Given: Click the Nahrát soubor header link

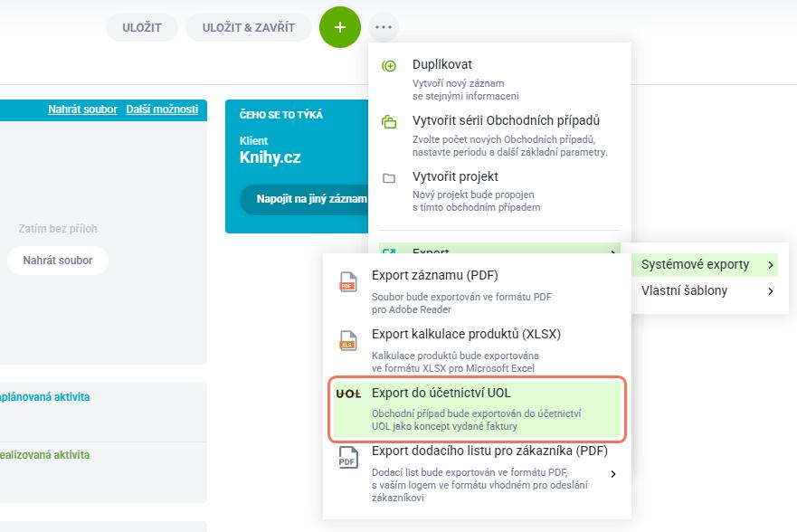Looking at the screenshot, I should [x=82, y=109].
